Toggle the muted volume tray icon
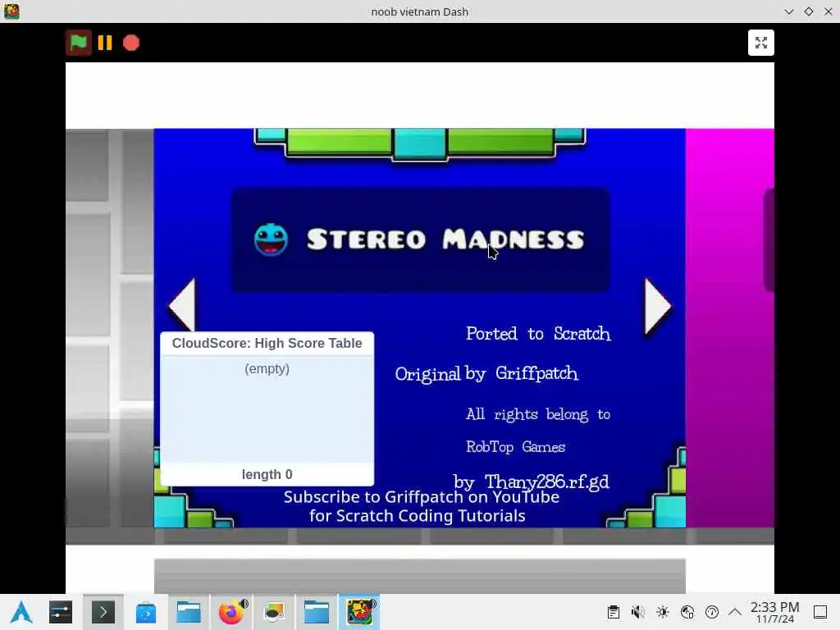The width and height of the screenshot is (840, 630). click(637, 612)
